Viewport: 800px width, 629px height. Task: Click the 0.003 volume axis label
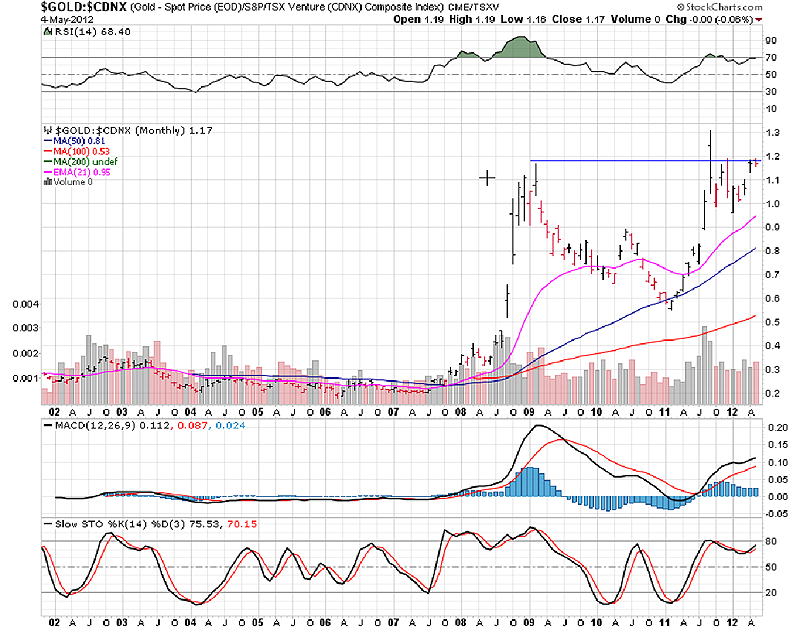[26, 328]
